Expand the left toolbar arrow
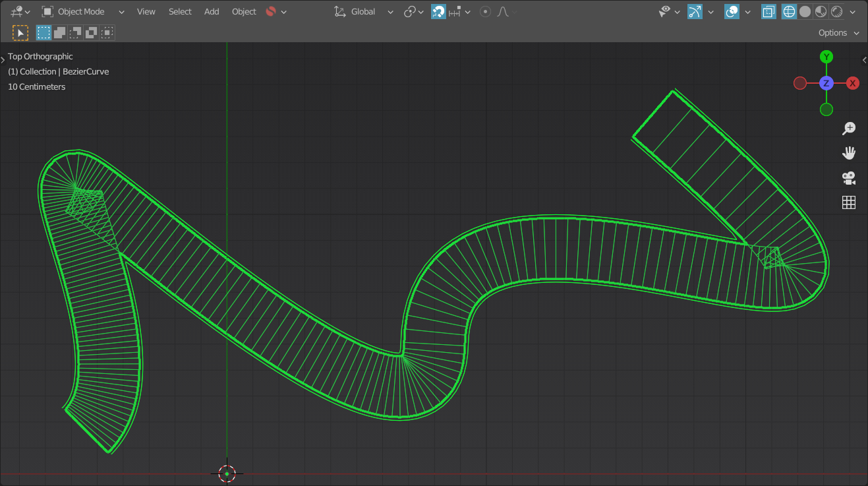The image size is (868, 486). pyautogui.click(x=3, y=60)
